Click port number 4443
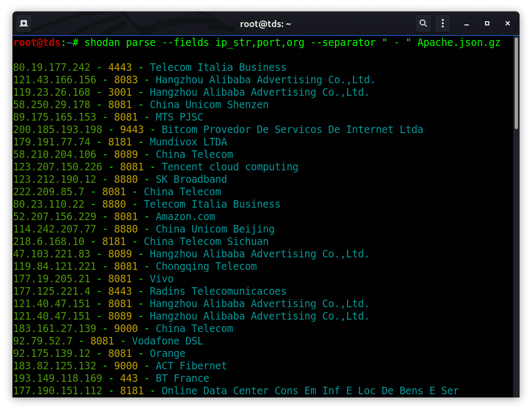 (x=120, y=68)
